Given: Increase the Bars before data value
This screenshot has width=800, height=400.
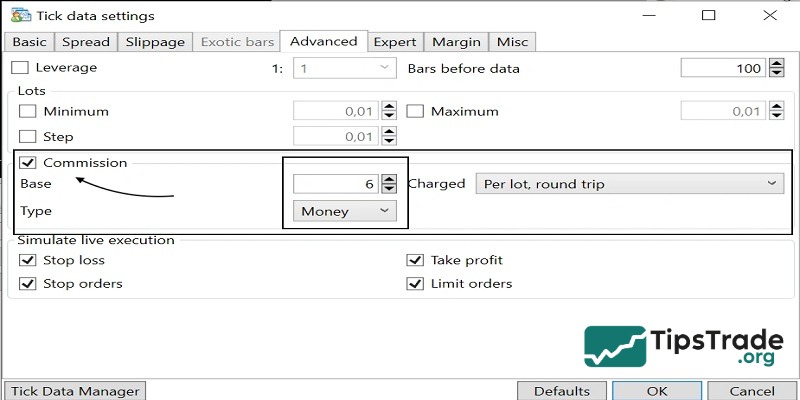Looking at the screenshot, I should 778,63.
